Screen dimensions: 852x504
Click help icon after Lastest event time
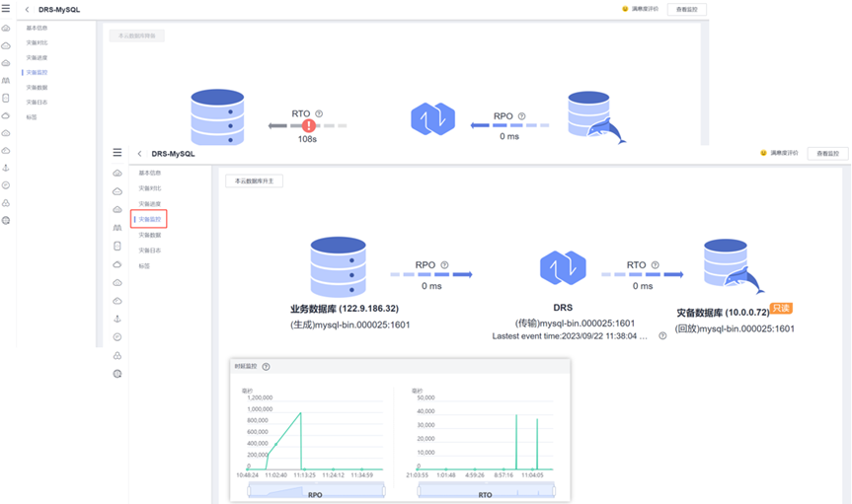point(662,336)
